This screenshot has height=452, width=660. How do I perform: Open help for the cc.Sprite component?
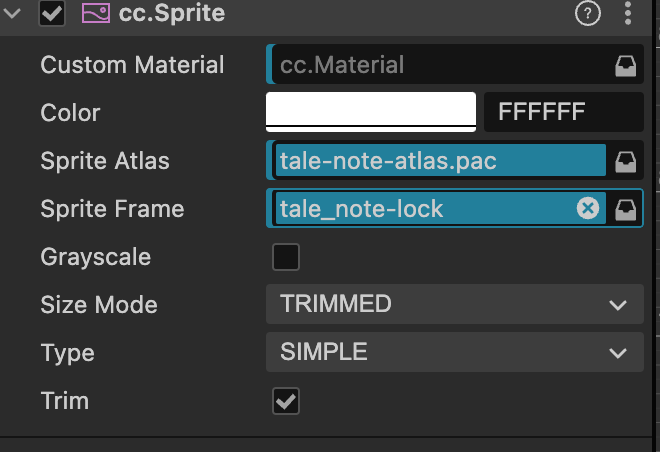tap(588, 14)
